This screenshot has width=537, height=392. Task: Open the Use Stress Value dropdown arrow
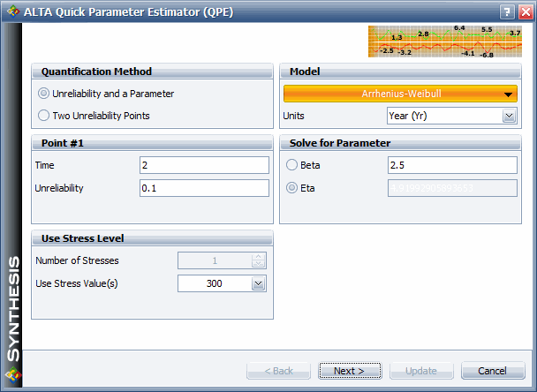pos(258,283)
